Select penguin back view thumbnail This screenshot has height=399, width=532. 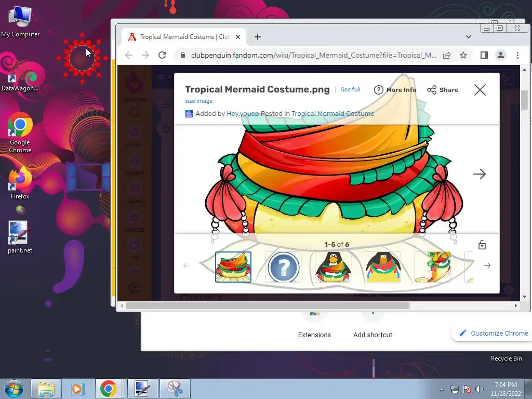coord(383,267)
